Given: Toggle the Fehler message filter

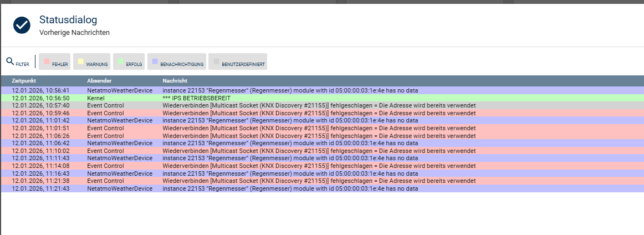Looking at the screenshot, I should 55,62.
